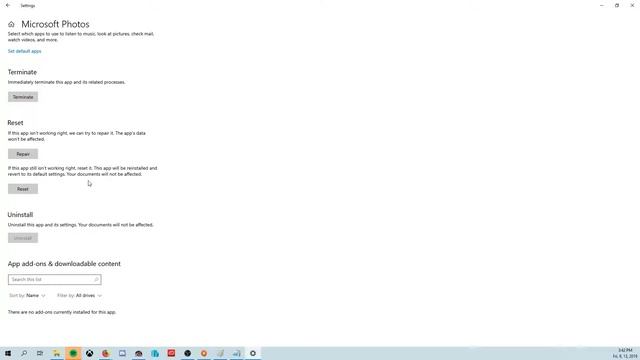The width and height of the screenshot is (640, 360).
Task: Open File Explorer from the taskbar
Action: click(57, 353)
